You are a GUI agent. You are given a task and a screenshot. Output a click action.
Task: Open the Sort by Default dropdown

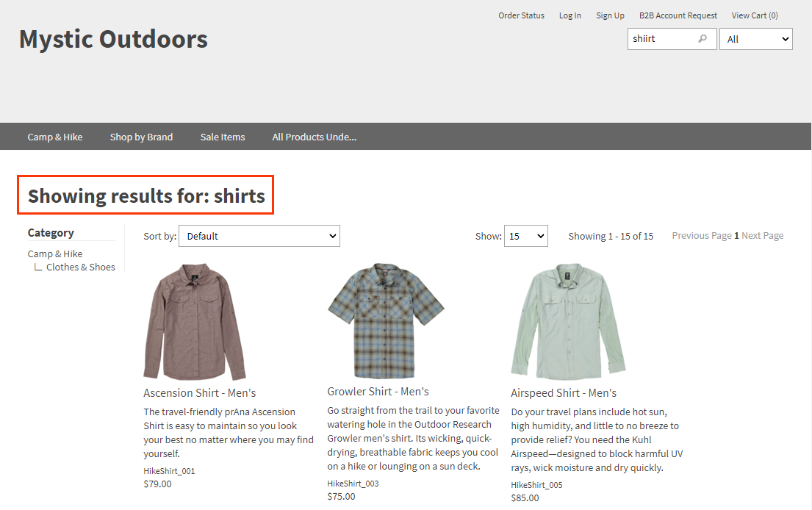pyautogui.click(x=259, y=236)
